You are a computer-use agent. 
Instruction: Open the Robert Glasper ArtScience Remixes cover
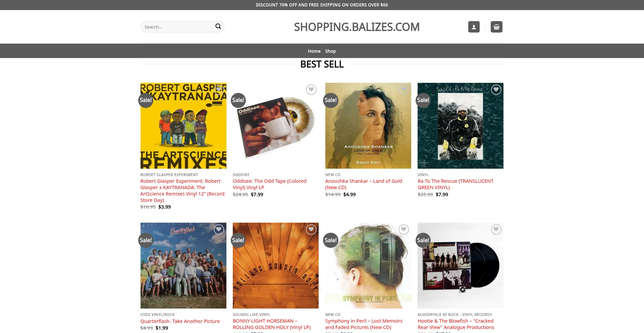[x=183, y=126]
